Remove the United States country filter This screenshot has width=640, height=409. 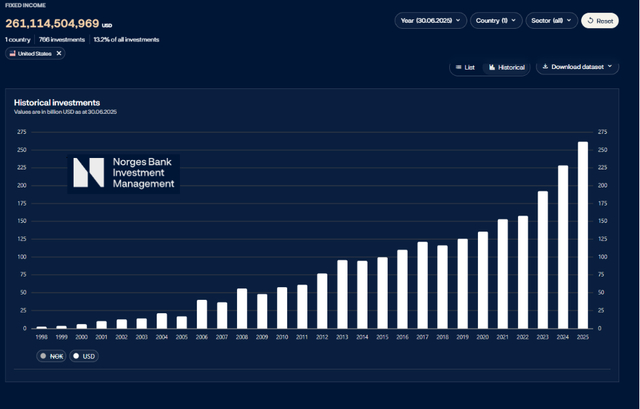tap(59, 53)
